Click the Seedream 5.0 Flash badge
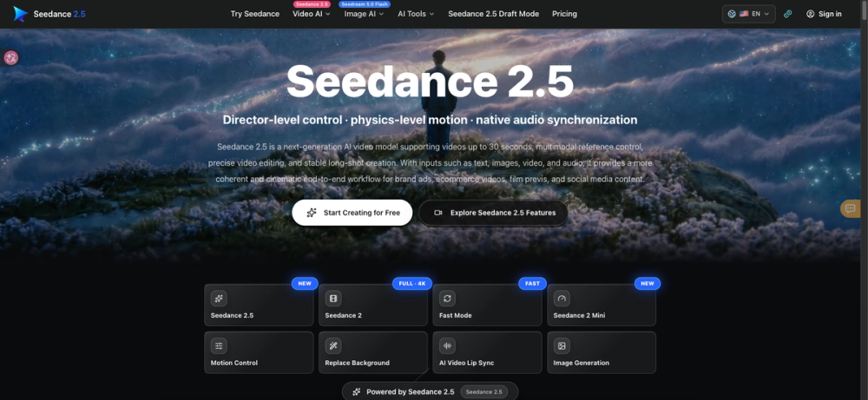Image resolution: width=868 pixels, height=400 pixels. (x=365, y=3)
